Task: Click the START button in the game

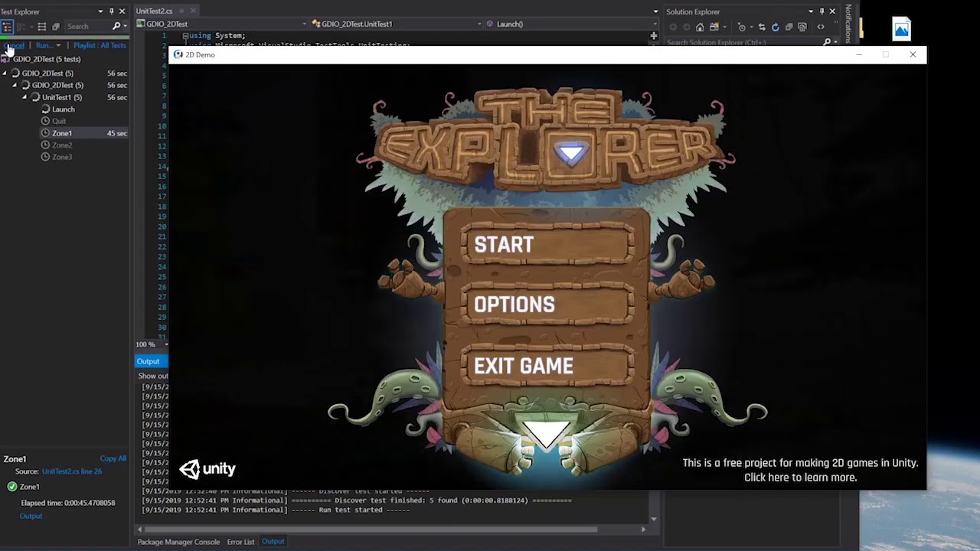Action: click(548, 245)
